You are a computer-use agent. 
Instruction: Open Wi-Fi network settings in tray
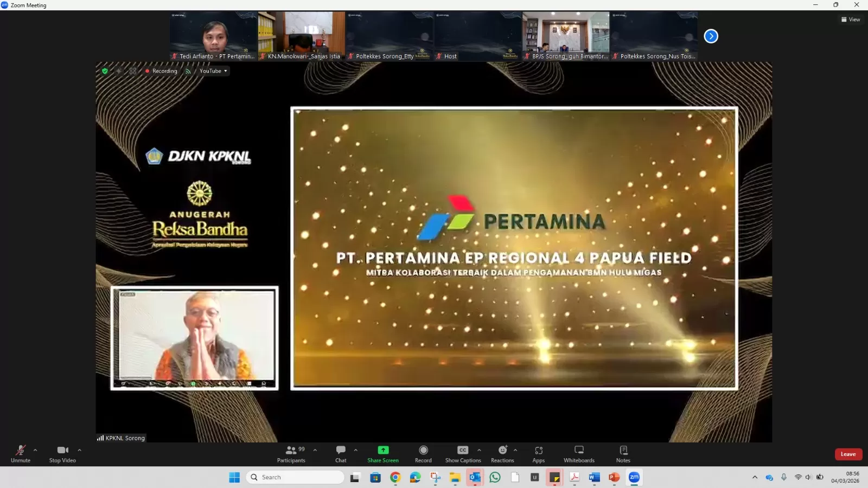(798, 477)
